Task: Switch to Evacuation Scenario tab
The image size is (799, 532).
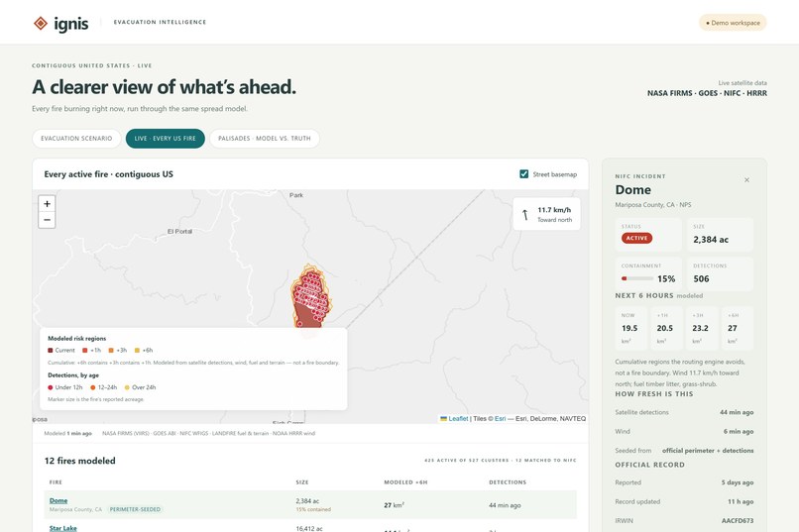Action: point(76,139)
